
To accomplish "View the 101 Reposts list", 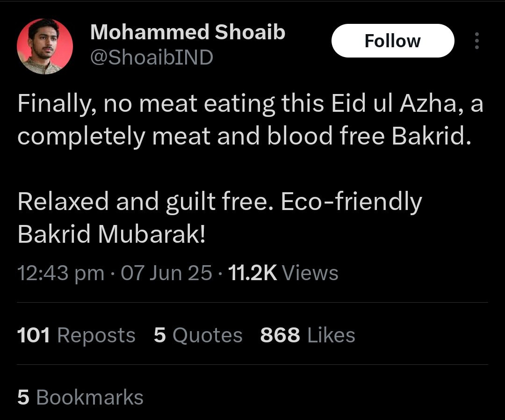I will (76, 335).
